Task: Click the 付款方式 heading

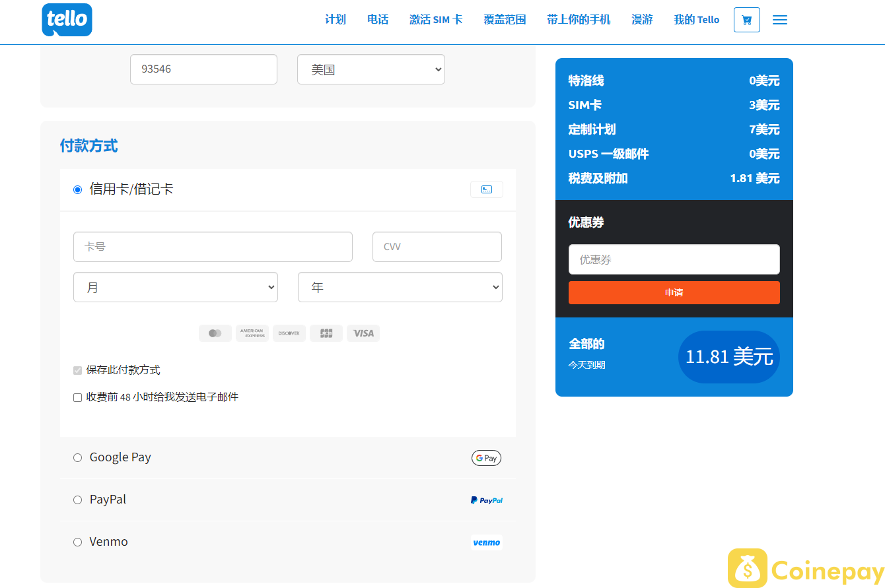Action: pyautogui.click(x=89, y=146)
